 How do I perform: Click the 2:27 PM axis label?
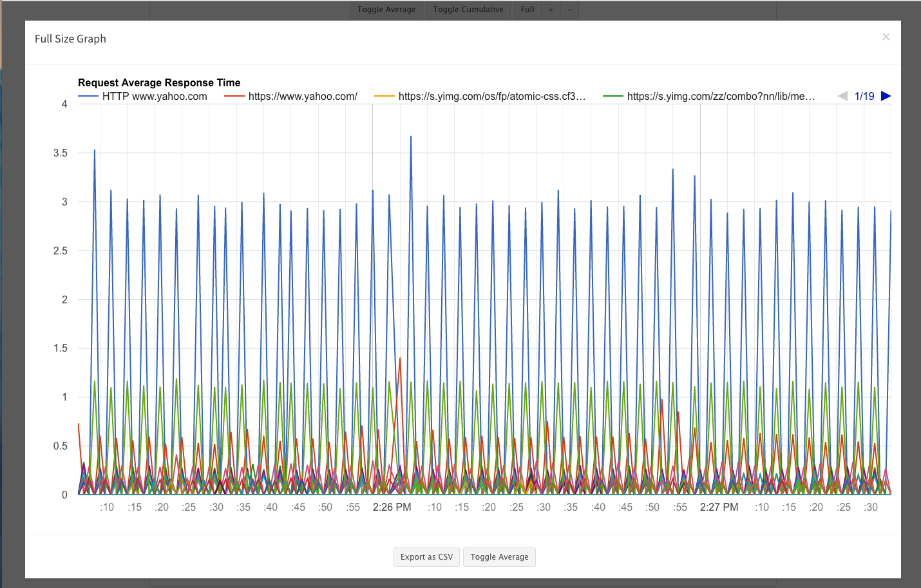coord(719,507)
